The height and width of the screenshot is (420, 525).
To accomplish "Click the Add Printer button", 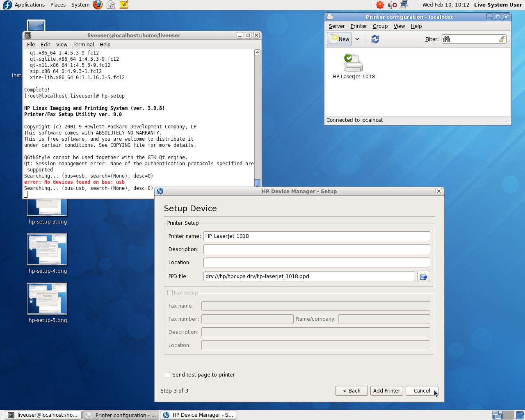I will pyautogui.click(x=386, y=391).
